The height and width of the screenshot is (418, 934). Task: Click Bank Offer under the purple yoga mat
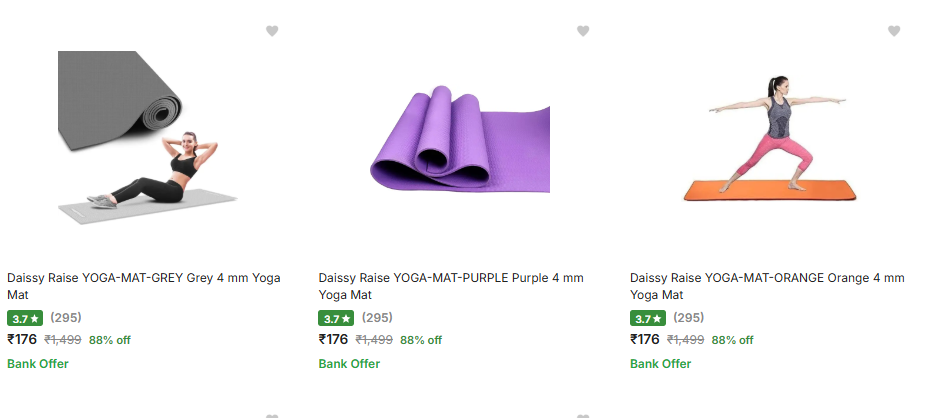click(349, 364)
